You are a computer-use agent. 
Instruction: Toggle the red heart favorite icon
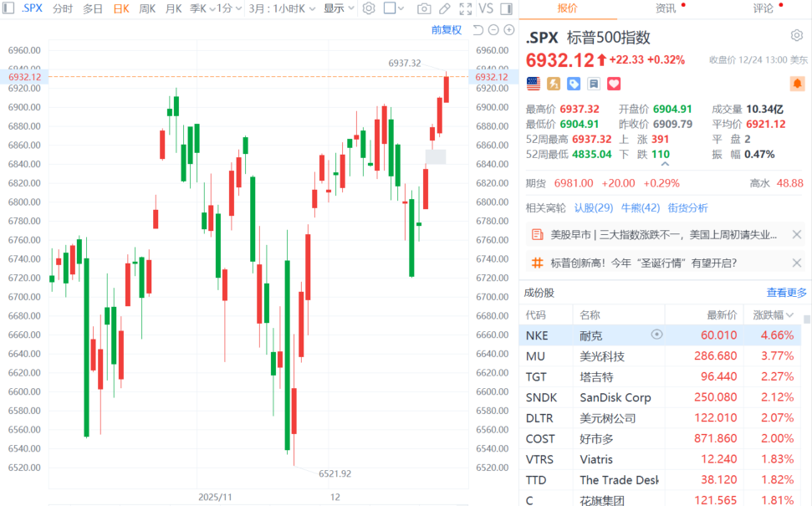pyautogui.click(x=614, y=84)
